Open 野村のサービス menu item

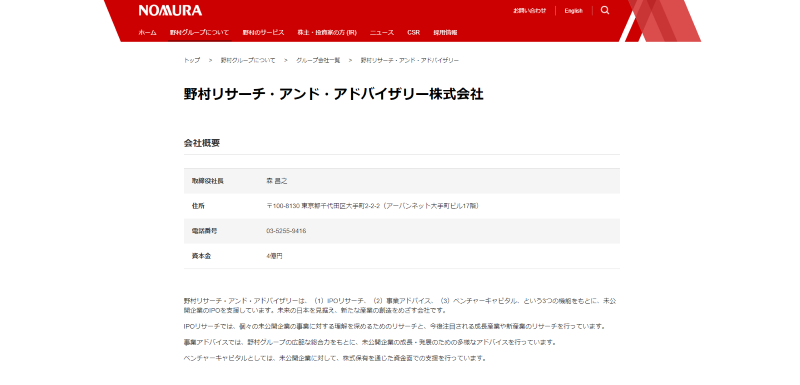tap(263, 32)
